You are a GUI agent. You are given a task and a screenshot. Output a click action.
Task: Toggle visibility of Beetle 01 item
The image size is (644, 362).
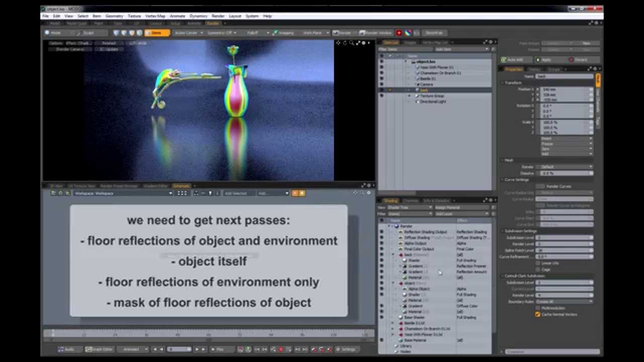tap(381, 78)
